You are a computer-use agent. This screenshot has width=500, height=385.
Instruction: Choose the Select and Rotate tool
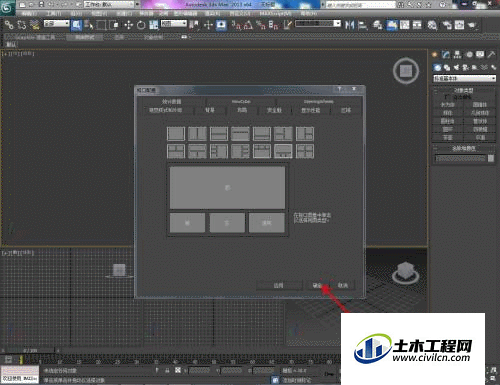coord(141,25)
